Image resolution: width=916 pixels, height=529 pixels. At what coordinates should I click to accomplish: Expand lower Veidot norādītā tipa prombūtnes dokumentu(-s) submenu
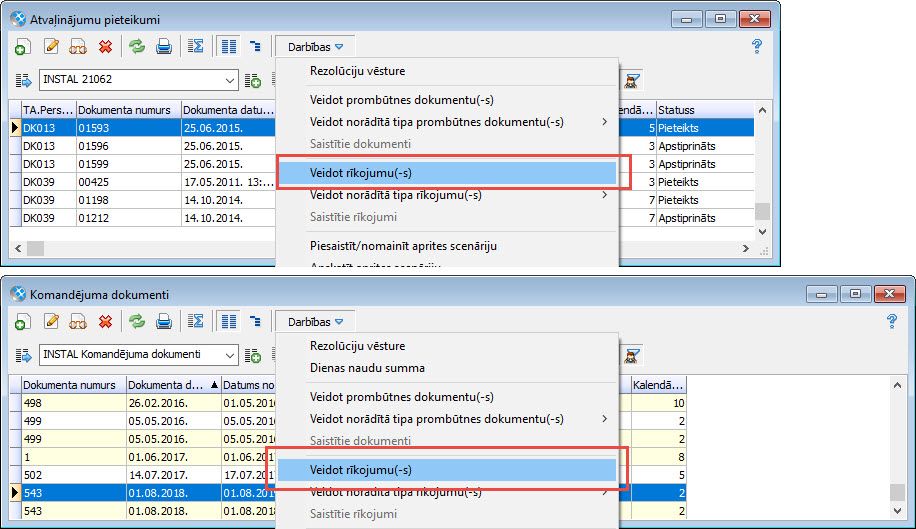[x=605, y=419]
